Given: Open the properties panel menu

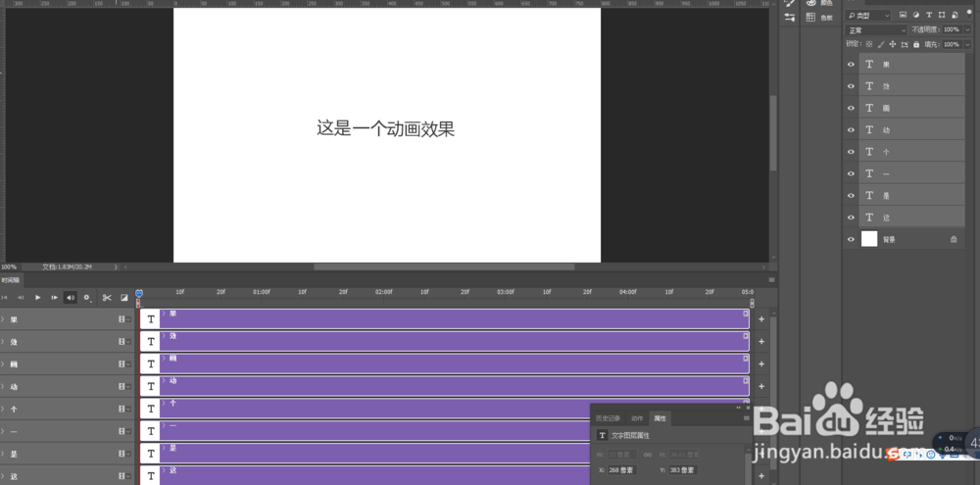Looking at the screenshot, I should (x=746, y=418).
